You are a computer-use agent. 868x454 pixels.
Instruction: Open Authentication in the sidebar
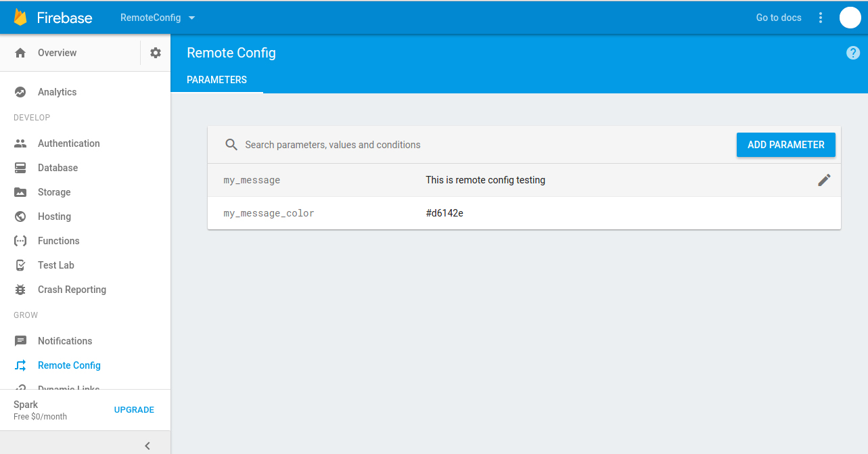pos(68,143)
